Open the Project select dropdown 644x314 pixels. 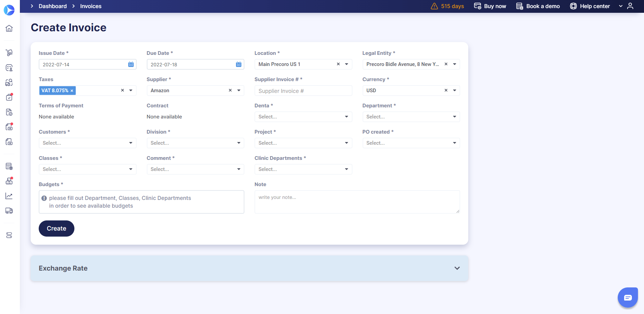click(x=303, y=143)
